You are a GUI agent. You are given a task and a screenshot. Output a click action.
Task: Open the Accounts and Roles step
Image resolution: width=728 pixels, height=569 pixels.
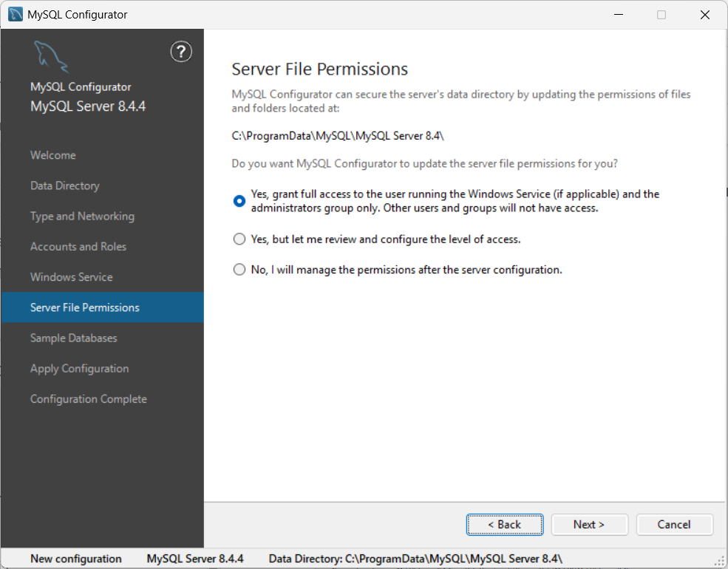(77, 246)
